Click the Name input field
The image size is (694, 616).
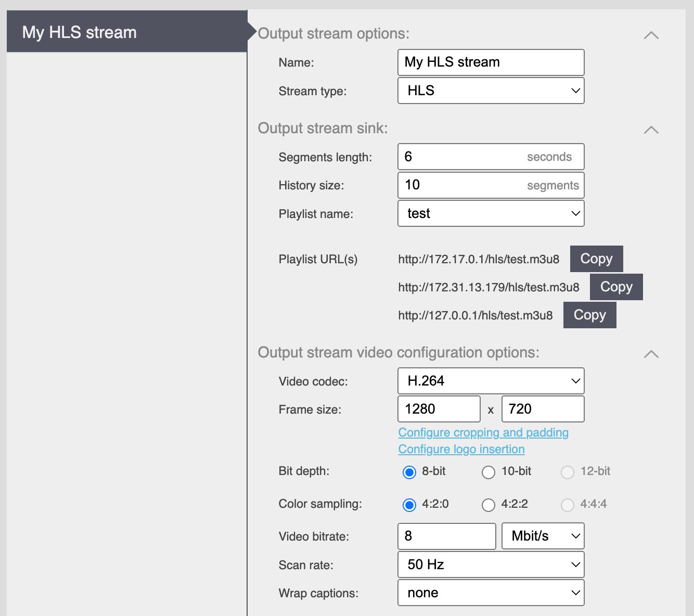pos(491,62)
